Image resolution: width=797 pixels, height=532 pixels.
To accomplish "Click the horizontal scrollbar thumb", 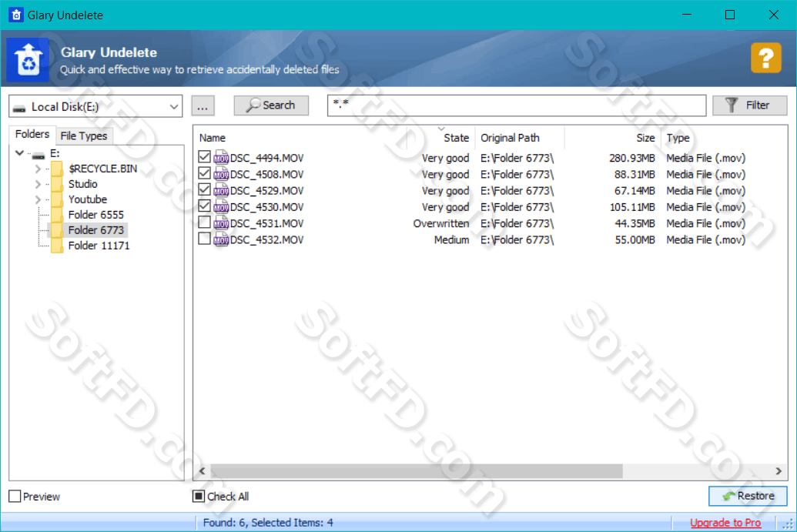I will [x=417, y=471].
